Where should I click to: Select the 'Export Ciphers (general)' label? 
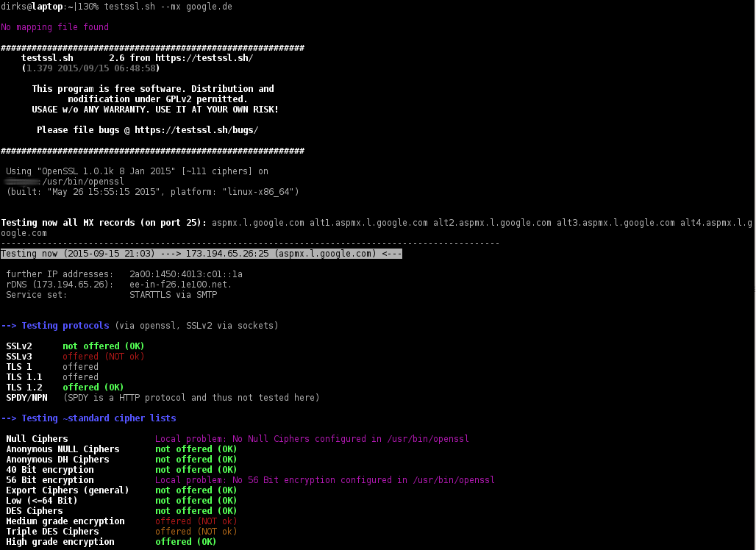click(x=68, y=490)
